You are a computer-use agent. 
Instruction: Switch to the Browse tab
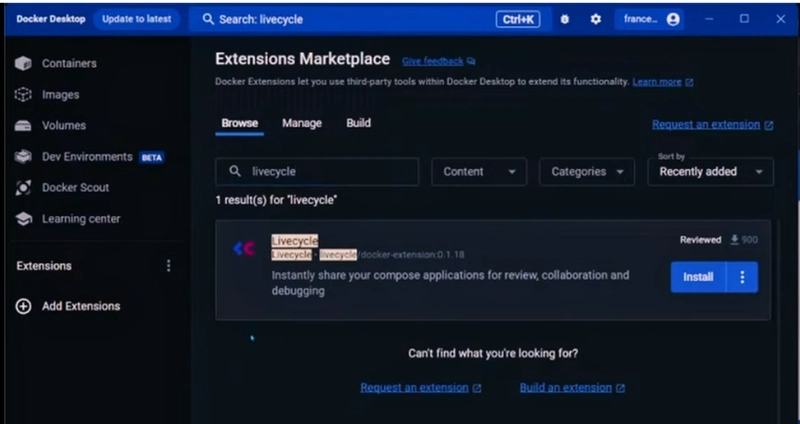pyautogui.click(x=239, y=123)
